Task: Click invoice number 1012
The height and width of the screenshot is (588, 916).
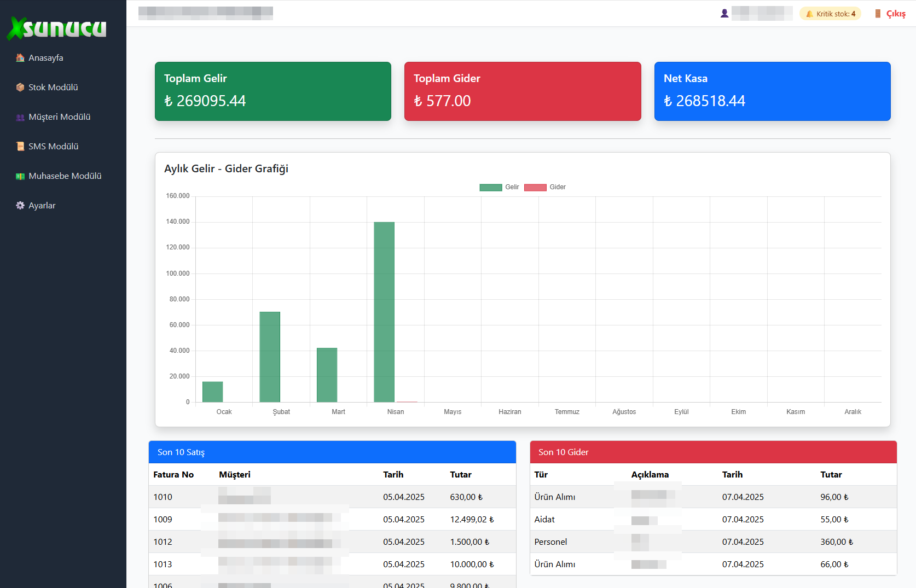Action: point(163,542)
